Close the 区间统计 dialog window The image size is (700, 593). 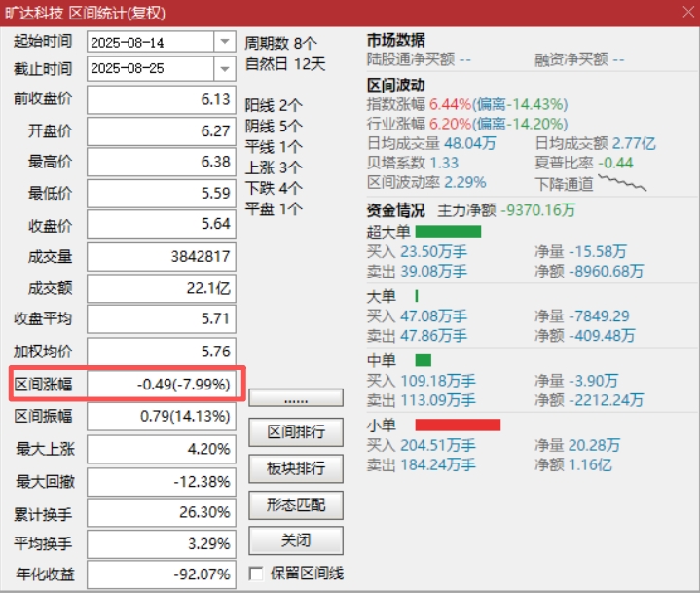pyautogui.click(x=688, y=12)
